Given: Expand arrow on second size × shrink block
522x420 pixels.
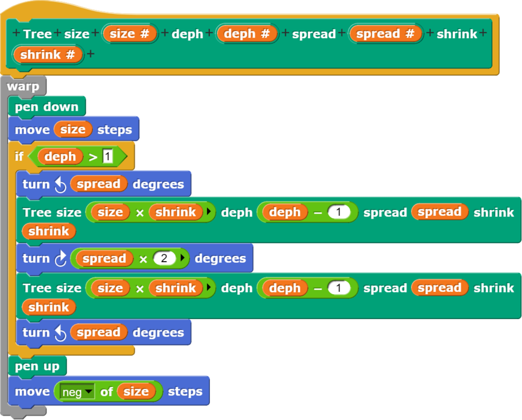Looking at the screenshot, I should [x=209, y=288].
